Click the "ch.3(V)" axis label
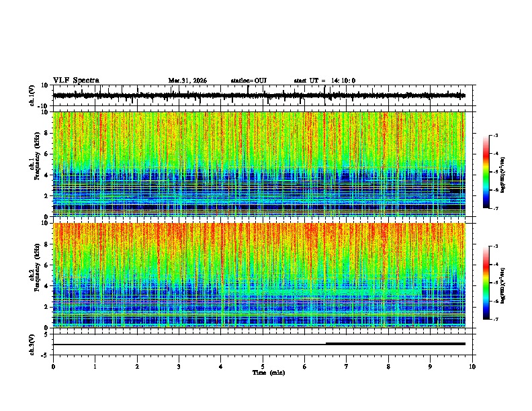The image size is (532, 411). (32, 345)
